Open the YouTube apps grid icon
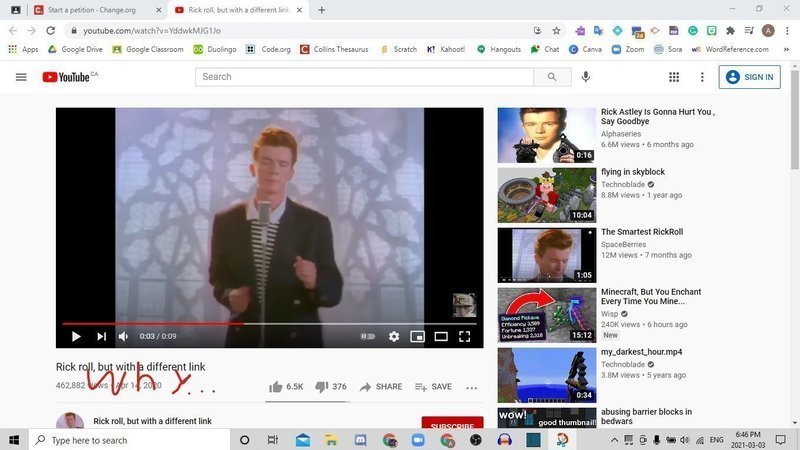Screen dimensions: 800x450 coord(674,77)
